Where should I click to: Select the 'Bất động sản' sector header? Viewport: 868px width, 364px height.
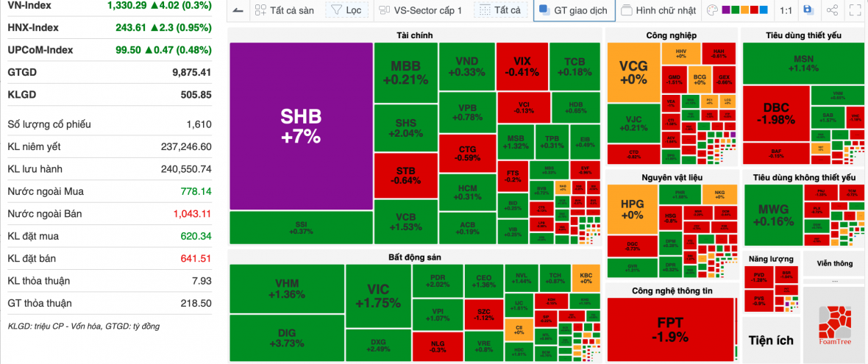click(x=415, y=257)
